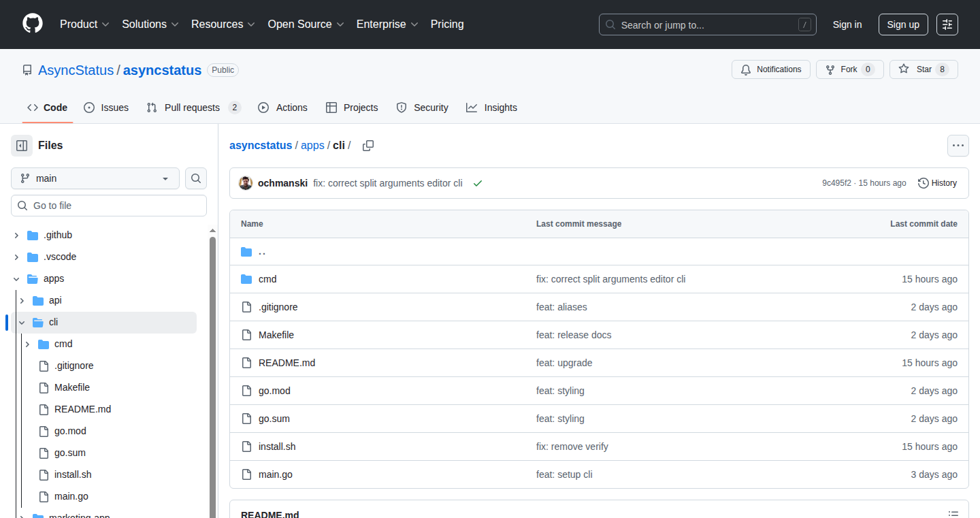Click the .gitignore file icon in table
Viewport: 980px width, 518px height.
(246, 307)
